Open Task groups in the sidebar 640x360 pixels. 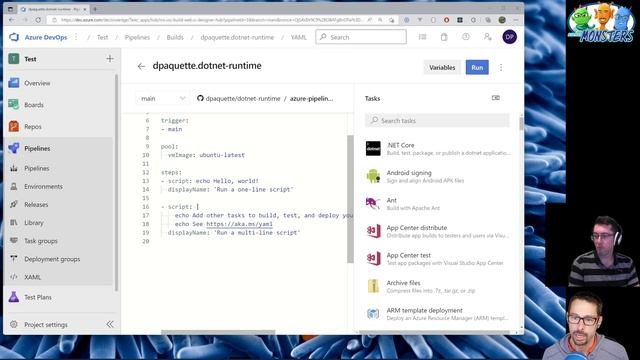(41, 241)
